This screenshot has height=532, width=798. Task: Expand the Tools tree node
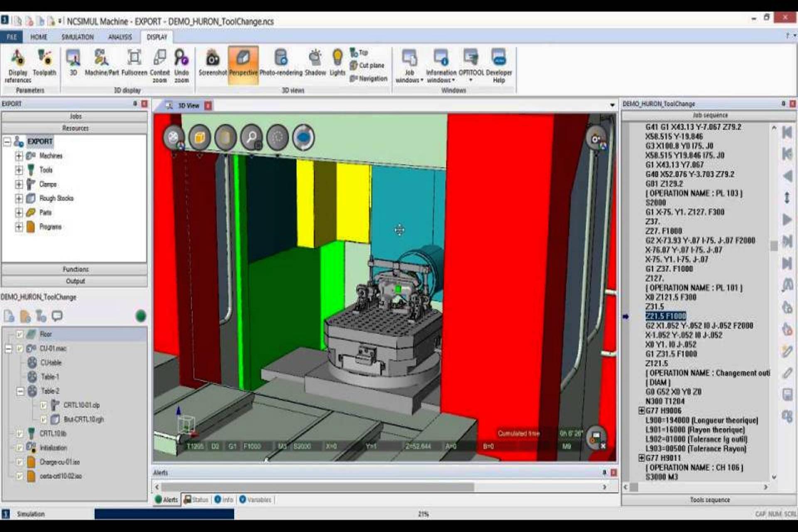(x=19, y=170)
